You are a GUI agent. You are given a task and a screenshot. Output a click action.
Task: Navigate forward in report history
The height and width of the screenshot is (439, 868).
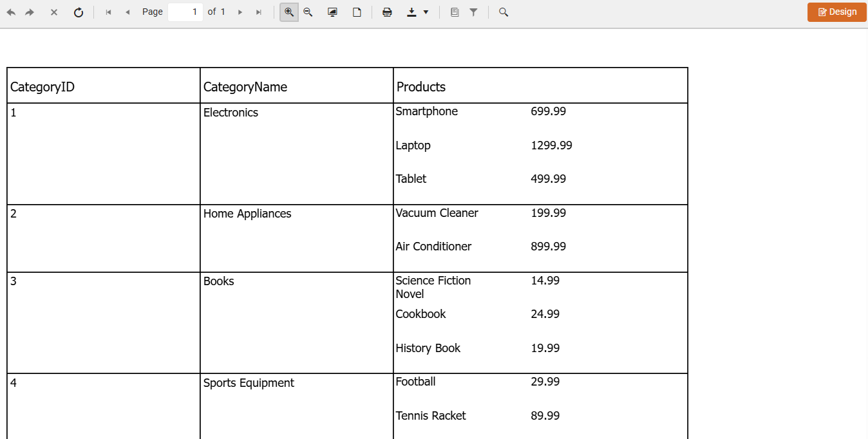29,12
